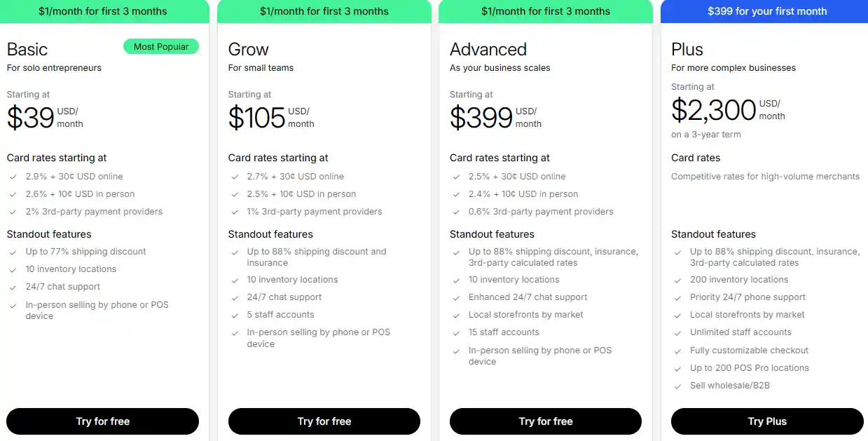868x441 pixels.
Task: Click the "$1/month for first 3 months" banner above Basic
Action: pos(104,11)
